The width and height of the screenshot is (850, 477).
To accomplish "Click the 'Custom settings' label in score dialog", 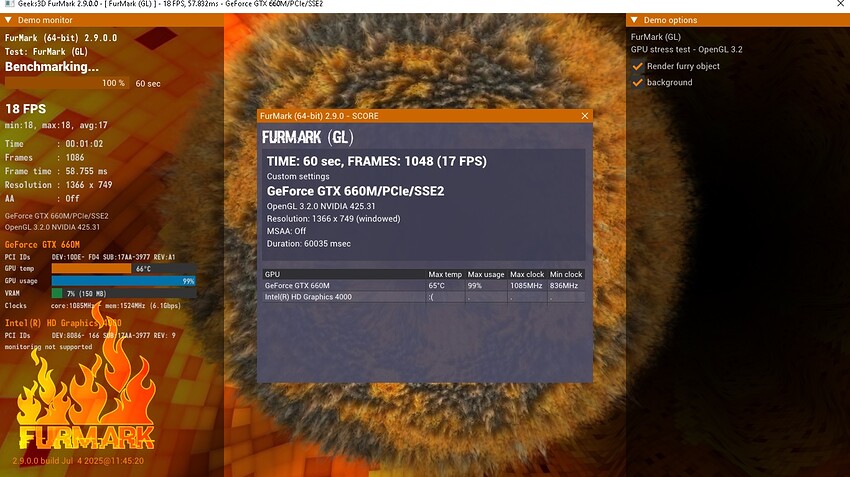I will tap(298, 176).
